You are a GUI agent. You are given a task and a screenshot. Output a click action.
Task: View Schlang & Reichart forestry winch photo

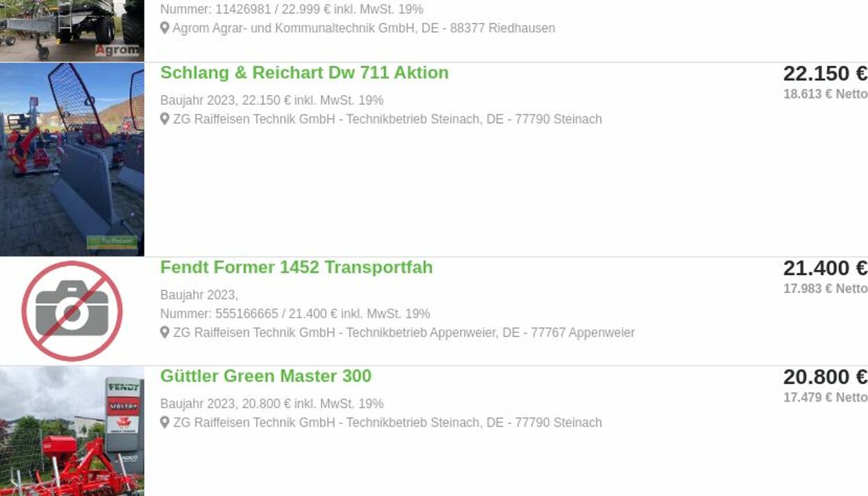72,160
